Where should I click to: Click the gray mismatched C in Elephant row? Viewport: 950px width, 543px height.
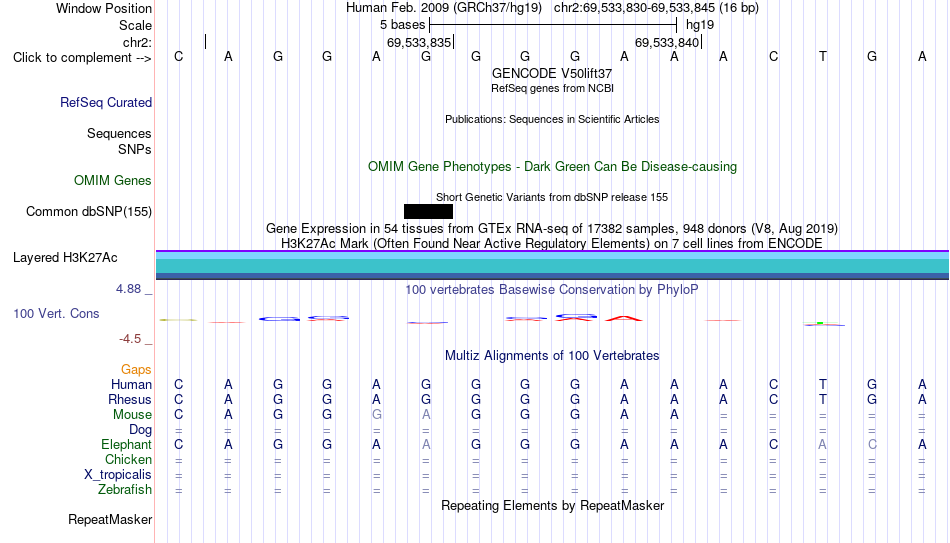[x=872, y=444]
